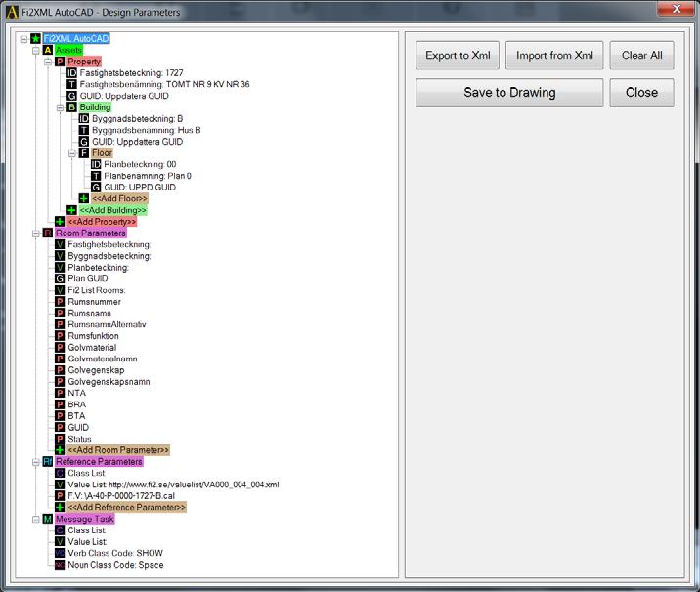This screenshot has height=592, width=700.
Task: Select the NTA parameter row
Action: [x=77, y=393]
